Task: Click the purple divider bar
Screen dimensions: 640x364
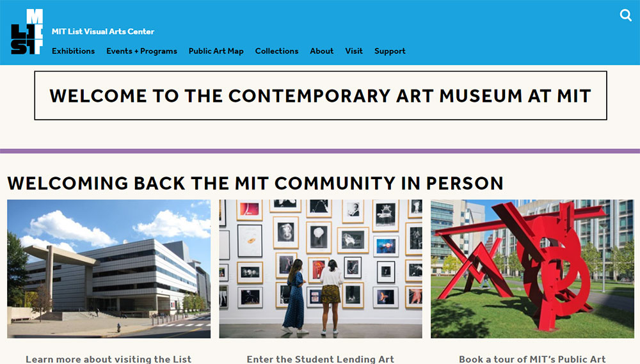Action: [320, 151]
